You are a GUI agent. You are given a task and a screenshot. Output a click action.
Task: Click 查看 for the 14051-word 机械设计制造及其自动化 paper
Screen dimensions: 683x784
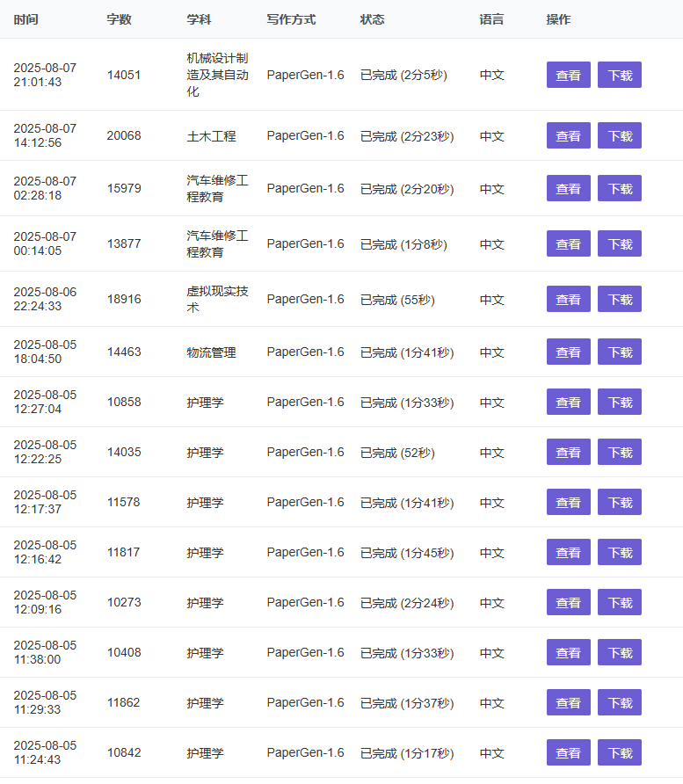click(x=568, y=75)
